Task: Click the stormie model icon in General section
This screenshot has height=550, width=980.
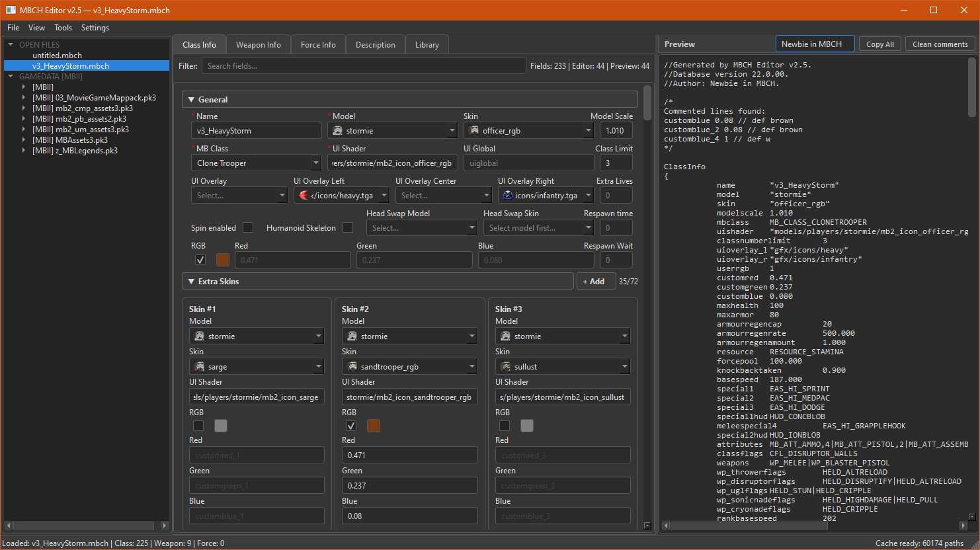Action: pyautogui.click(x=338, y=131)
